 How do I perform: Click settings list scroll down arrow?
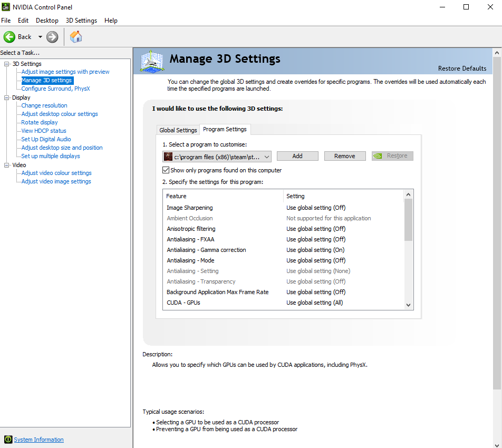(408, 305)
